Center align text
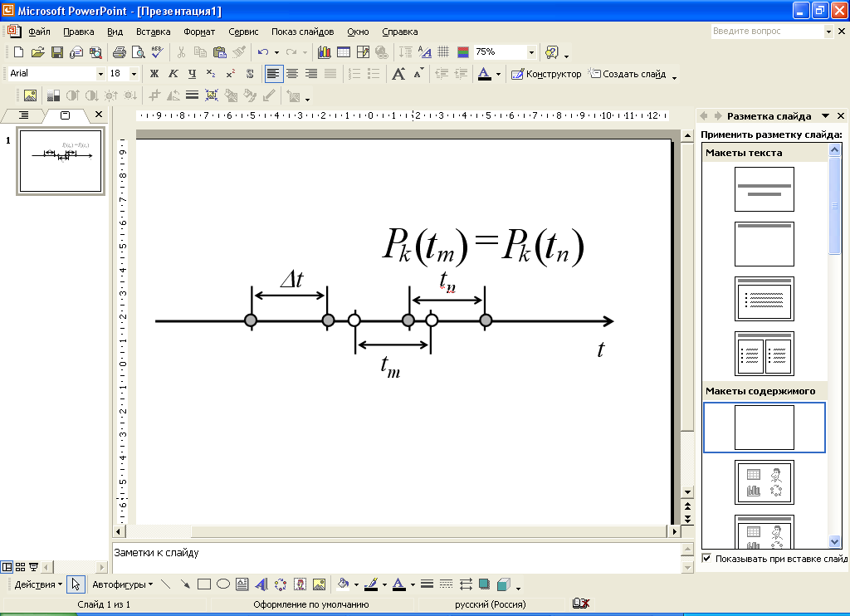This screenshot has height=616, width=850. 292,74
